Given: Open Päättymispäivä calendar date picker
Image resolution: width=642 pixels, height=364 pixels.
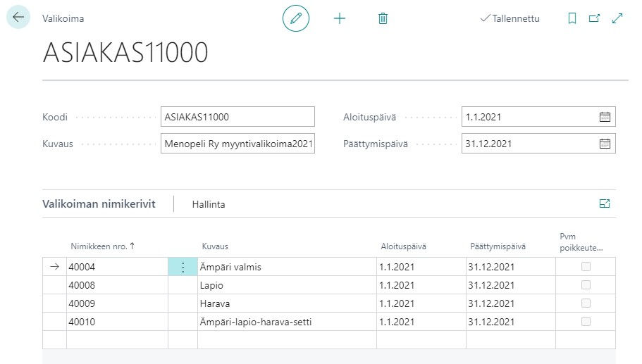Looking at the screenshot, I should click(605, 144).
